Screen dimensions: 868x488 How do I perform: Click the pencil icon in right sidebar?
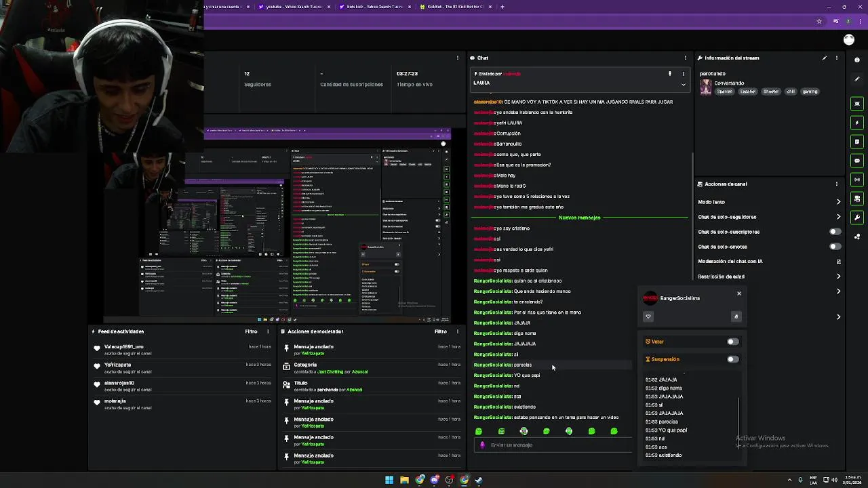(x=857, y=79)
